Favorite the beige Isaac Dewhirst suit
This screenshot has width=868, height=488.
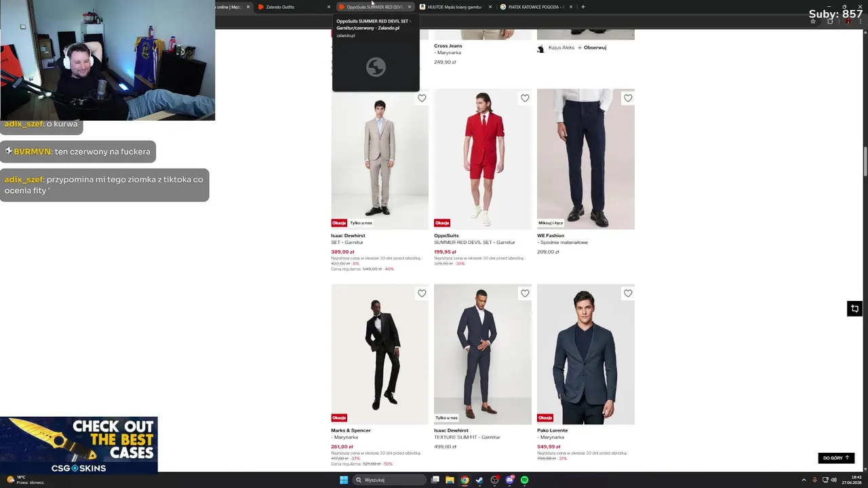coord(422,98)
